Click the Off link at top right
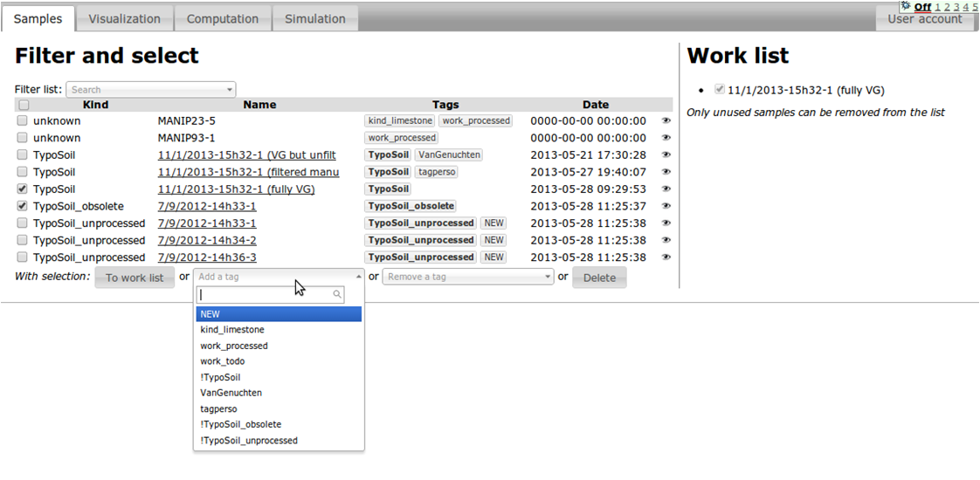The image size is (980, 480). pyautogui.click(x=922, y=8)
